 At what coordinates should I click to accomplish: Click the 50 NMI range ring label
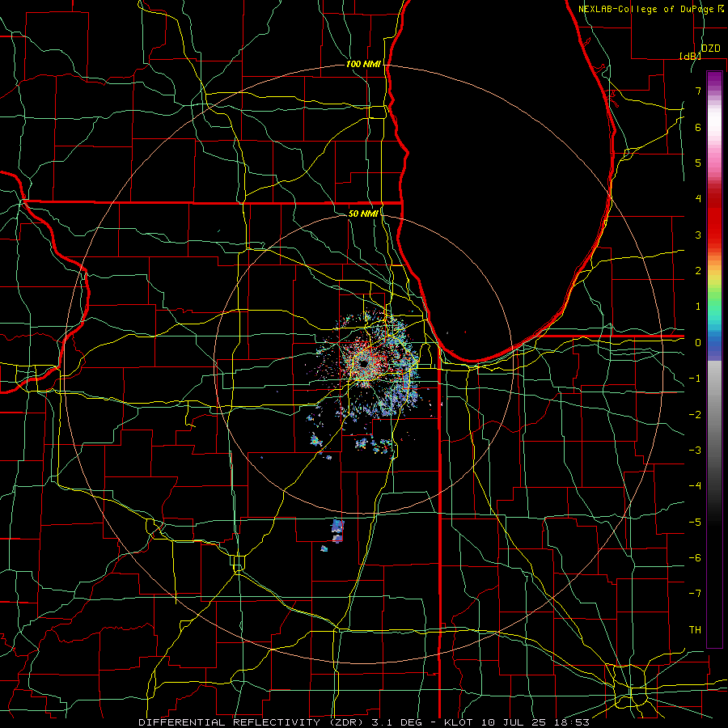[x=363, y=214]
